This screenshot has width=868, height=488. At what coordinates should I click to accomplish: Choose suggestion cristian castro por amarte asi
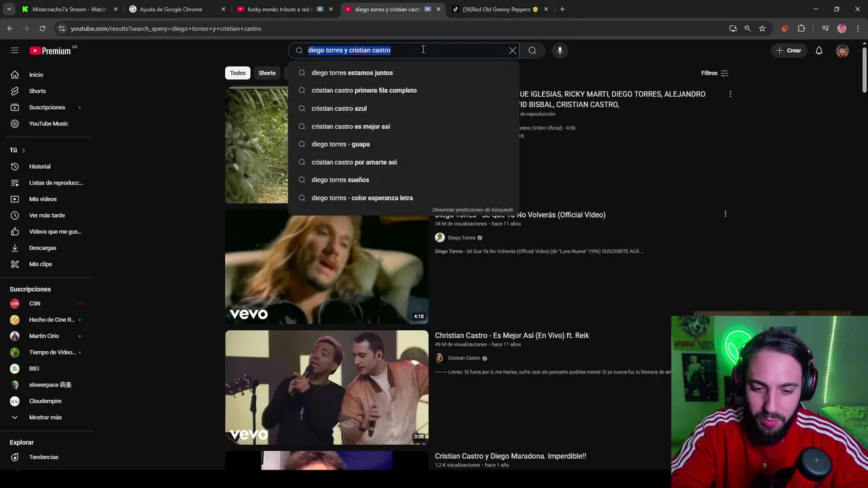tap(403, 162)
